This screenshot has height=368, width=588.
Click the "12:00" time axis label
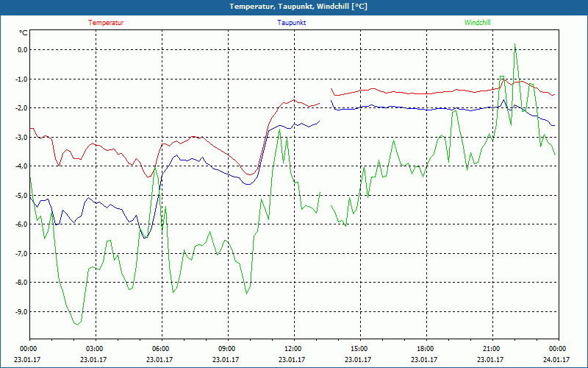pyautogui.click(x=293, y=349)
